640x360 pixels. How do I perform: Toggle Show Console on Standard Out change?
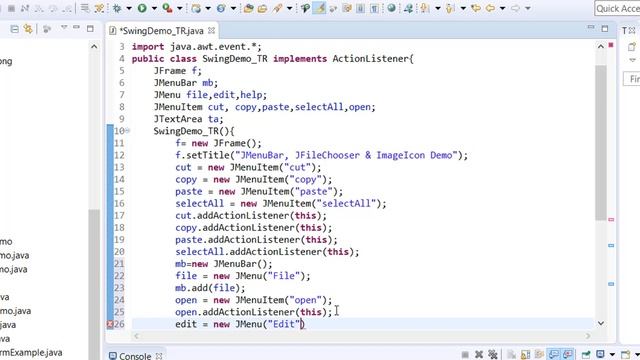tap(554, 354)
